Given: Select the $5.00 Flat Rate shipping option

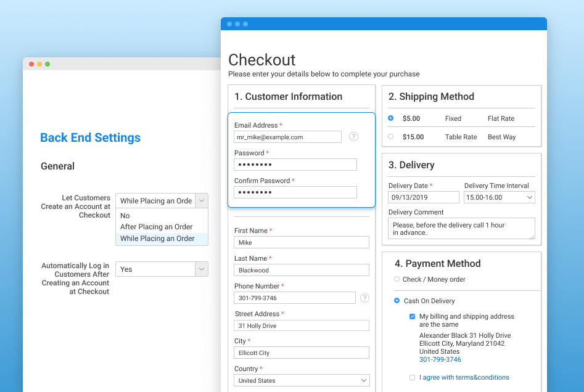Looking at the screenshot, I should [390, 118].
